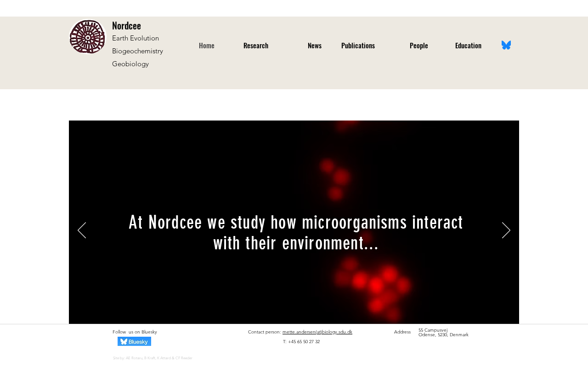Open the Research menu item

coord(256,45)
